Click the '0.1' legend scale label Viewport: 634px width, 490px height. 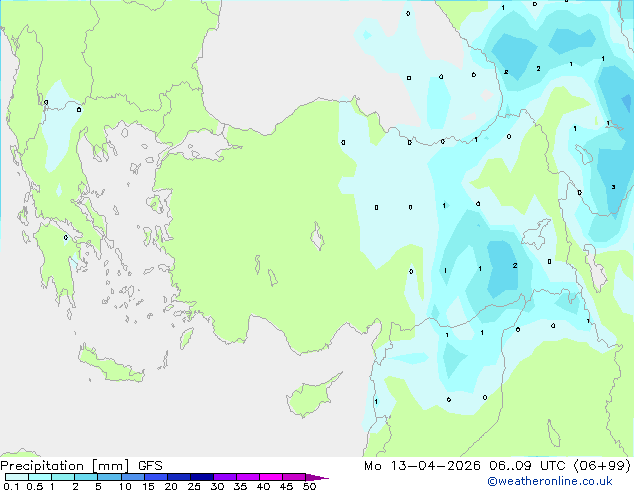(11, 486)
